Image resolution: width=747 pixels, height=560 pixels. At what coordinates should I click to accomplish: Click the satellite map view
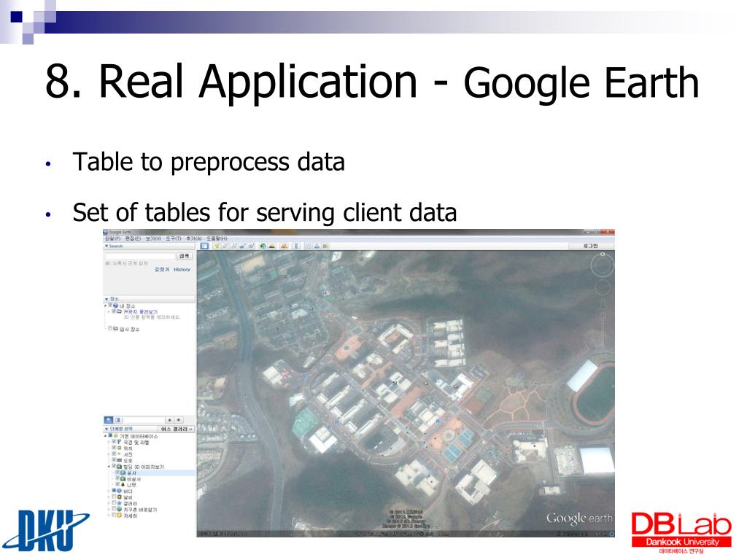point(406,394)
